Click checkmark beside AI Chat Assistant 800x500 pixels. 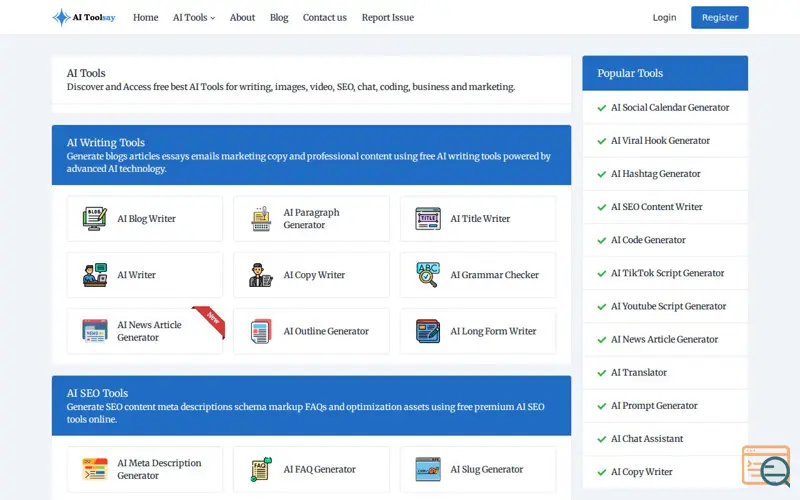[x=602, y=439]
